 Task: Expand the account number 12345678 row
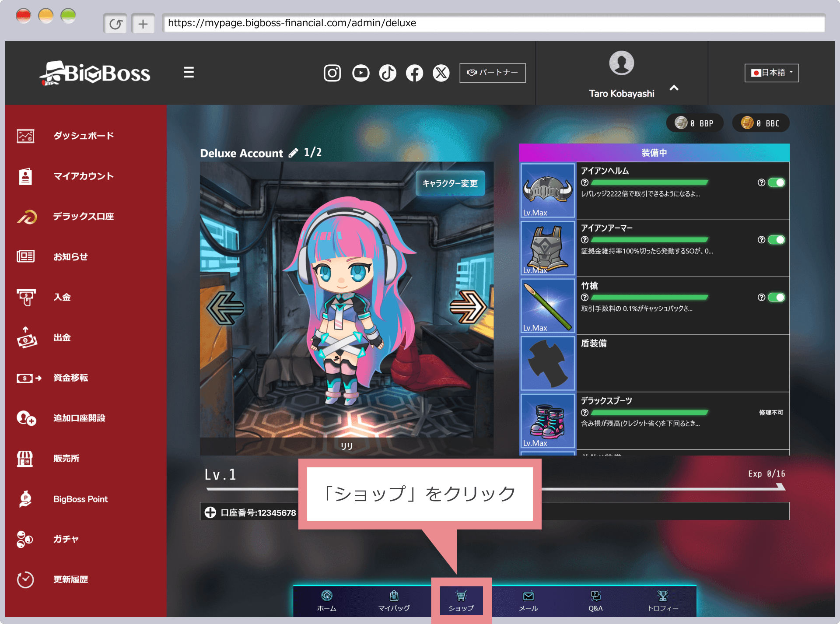(x=210, y=512)
